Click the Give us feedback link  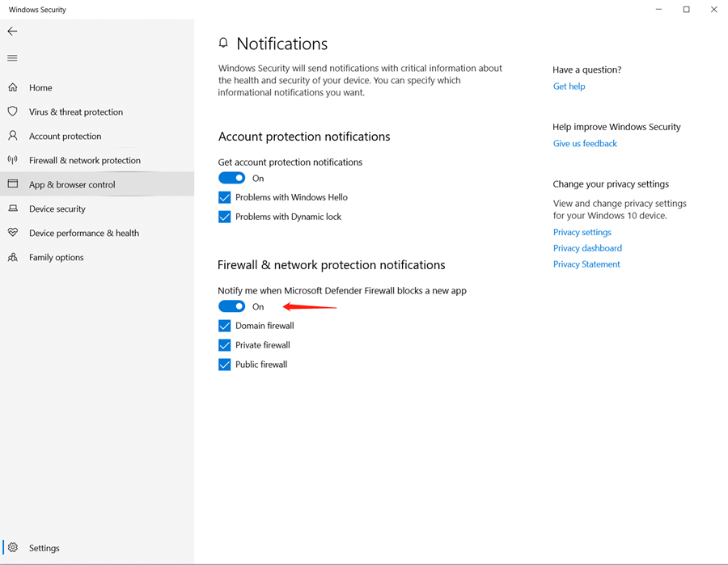click(x=585, y=144)
